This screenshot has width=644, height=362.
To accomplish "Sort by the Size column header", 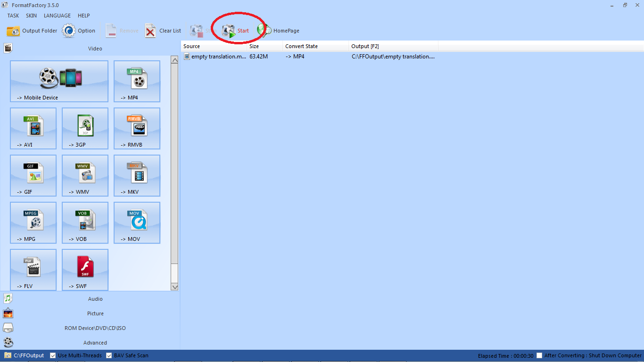I will click(x=265, y=46).
